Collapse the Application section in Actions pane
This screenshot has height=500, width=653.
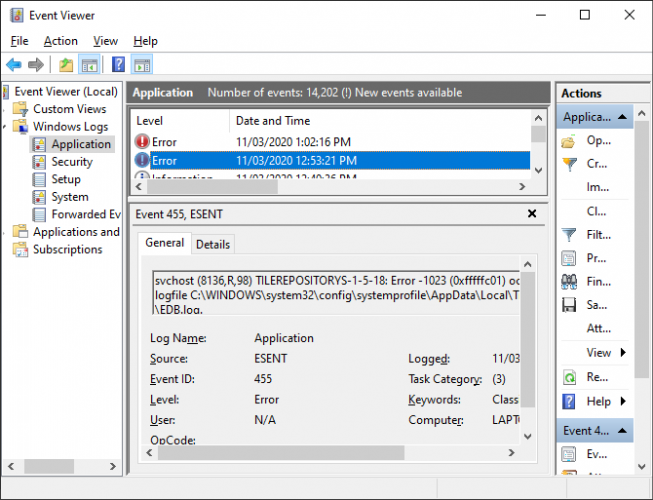pyautogui.click(x=623, y=117)
